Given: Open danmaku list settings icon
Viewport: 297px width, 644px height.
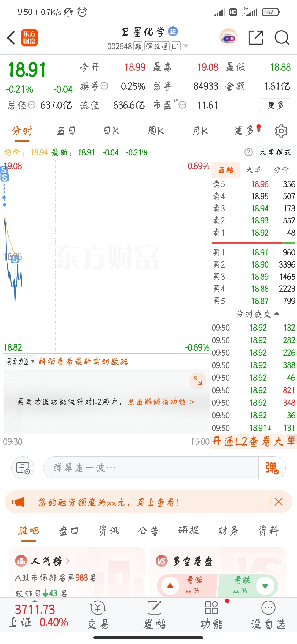Looking at the screenshot, I should click(x=23, y=468).
